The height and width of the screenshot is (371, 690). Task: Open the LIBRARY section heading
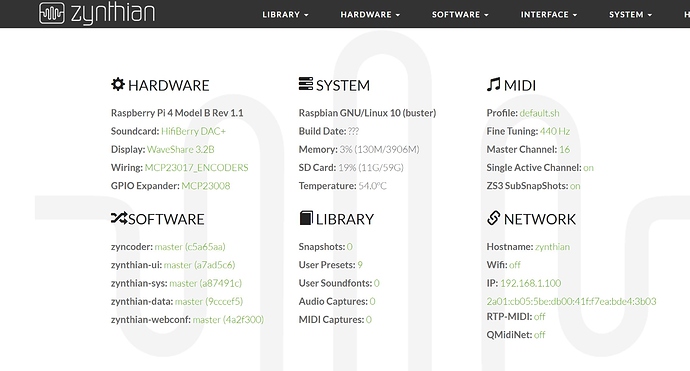click(x=345, y=219)
